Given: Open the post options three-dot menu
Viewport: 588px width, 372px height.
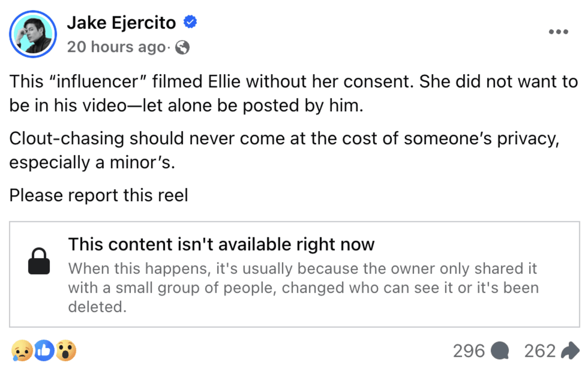Looking at the screenshot, I should tap(558, 32).
